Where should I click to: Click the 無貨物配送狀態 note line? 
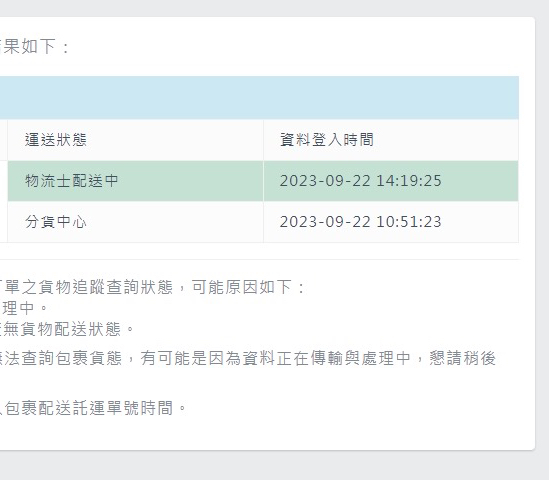tap(67, 329)
